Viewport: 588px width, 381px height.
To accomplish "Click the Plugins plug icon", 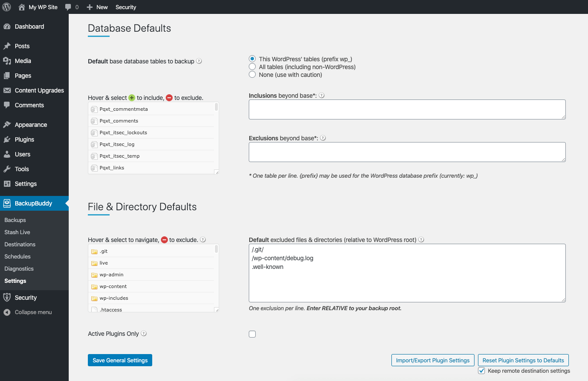I will 7,139.
